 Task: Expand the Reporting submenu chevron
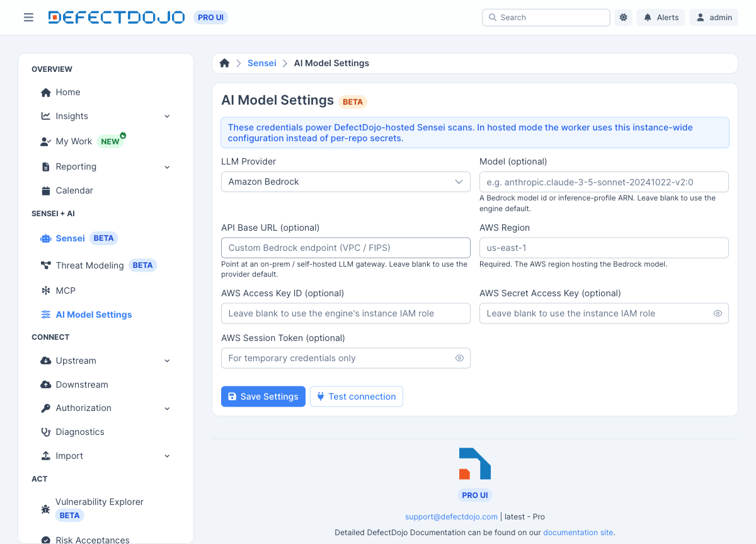(167, 167)
